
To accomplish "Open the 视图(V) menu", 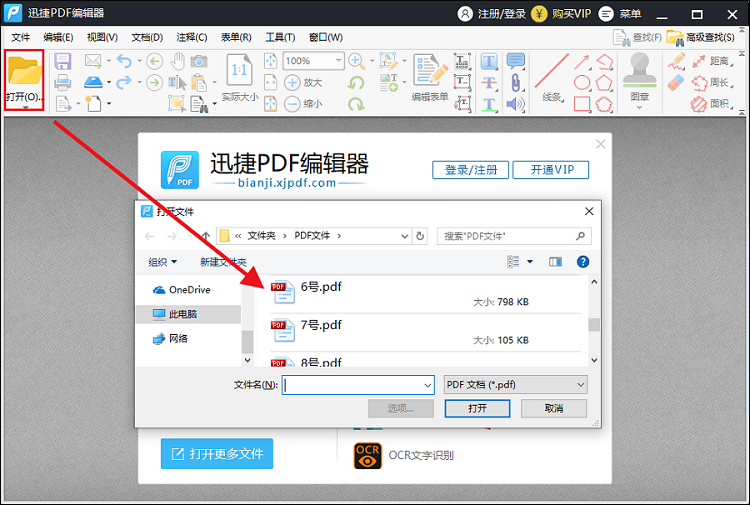I will pos(102,37).
